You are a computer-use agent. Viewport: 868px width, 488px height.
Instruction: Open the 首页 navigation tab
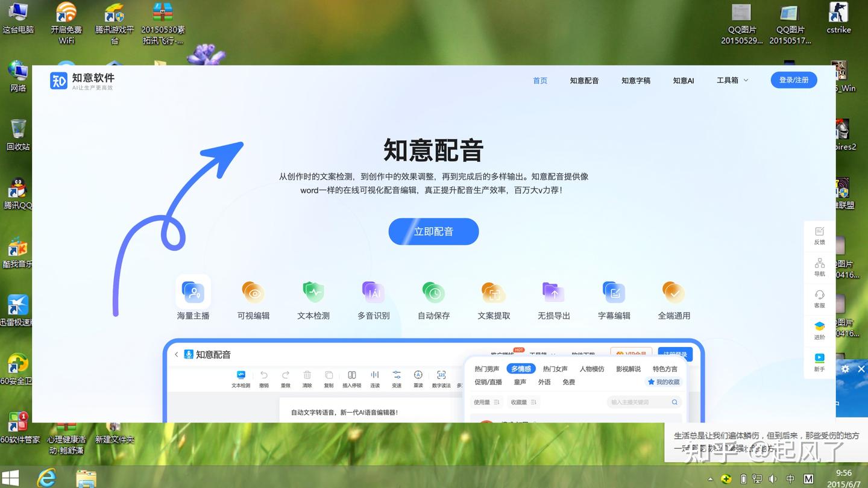tap(540, 80)
